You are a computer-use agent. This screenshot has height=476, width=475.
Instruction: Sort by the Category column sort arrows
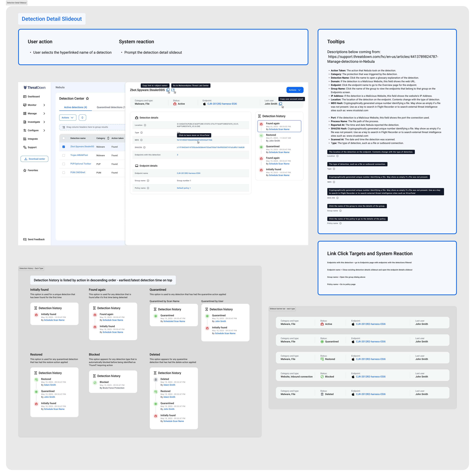coord(108,138)
